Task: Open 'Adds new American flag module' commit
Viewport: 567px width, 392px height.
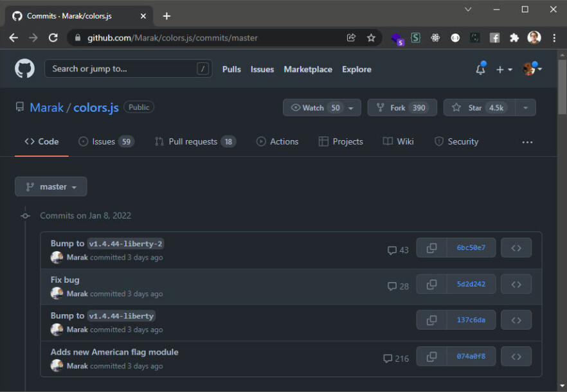Action: [x=114, y=352]
